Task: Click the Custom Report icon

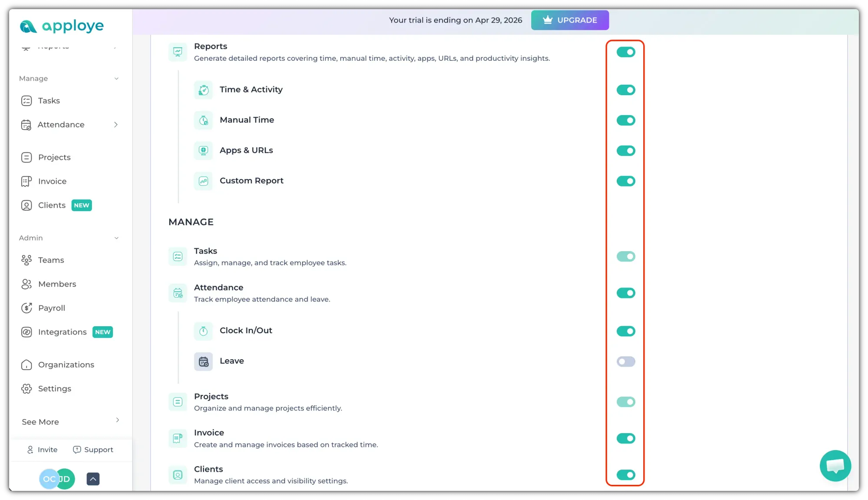Action: tap(203, 181)
